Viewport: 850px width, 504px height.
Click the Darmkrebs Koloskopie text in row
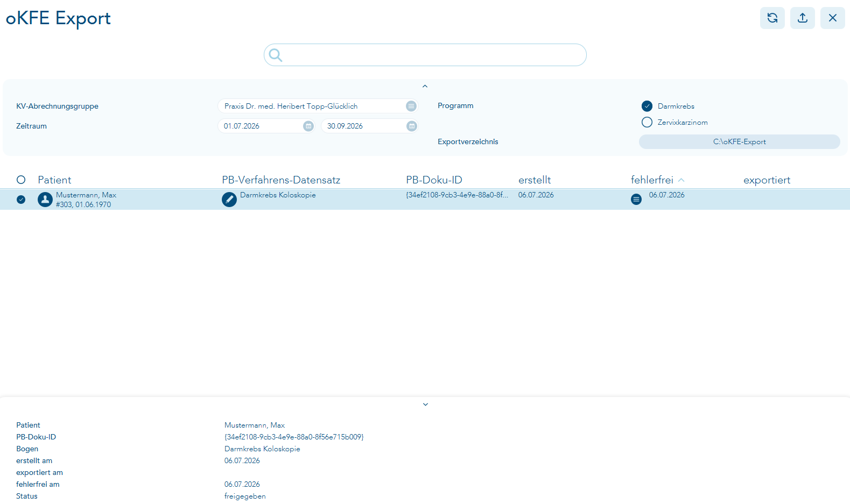pos(278,195)
